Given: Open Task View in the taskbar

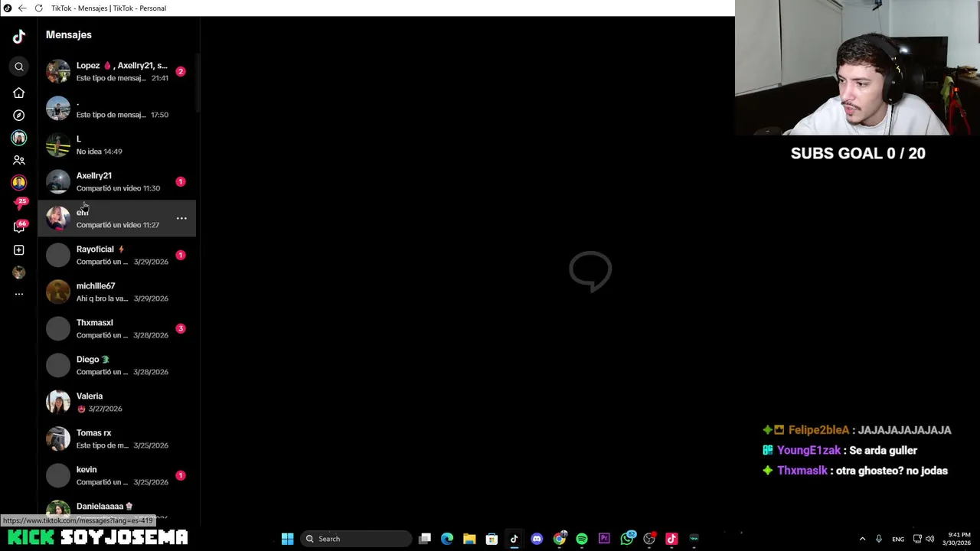Looking at the screenshot, I should coord(425,539).
